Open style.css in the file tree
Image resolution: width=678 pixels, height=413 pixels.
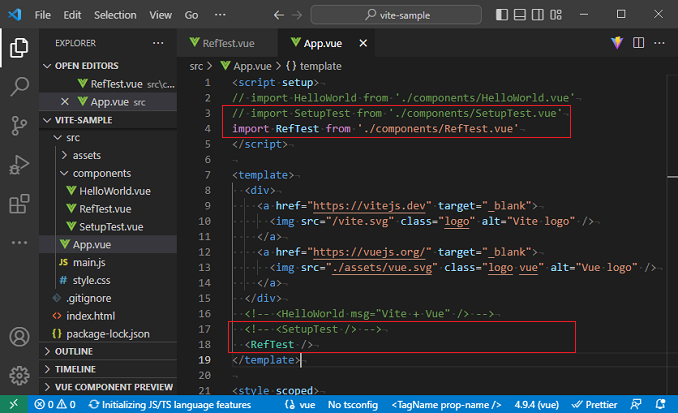(x=108, y=280)
